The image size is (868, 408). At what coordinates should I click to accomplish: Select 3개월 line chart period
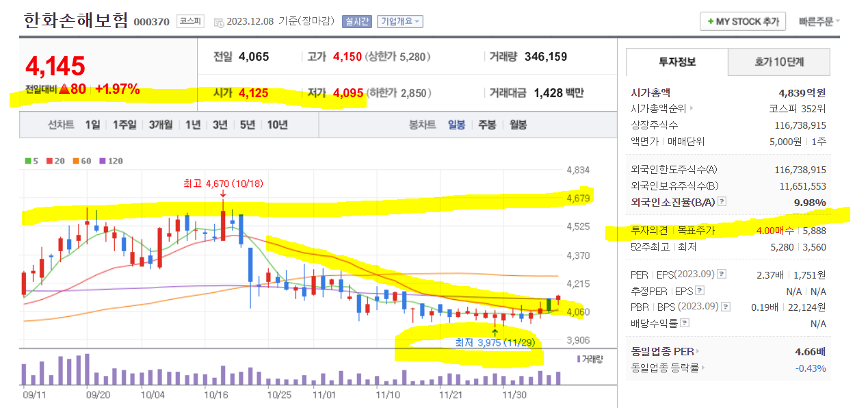click(161, 125)
